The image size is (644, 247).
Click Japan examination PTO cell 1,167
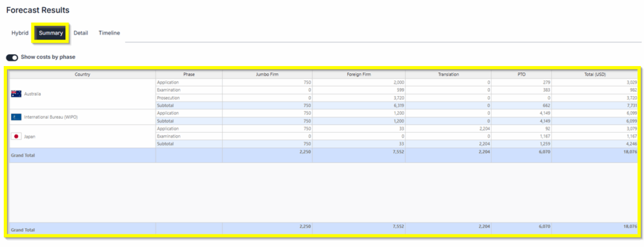point(521,136)
